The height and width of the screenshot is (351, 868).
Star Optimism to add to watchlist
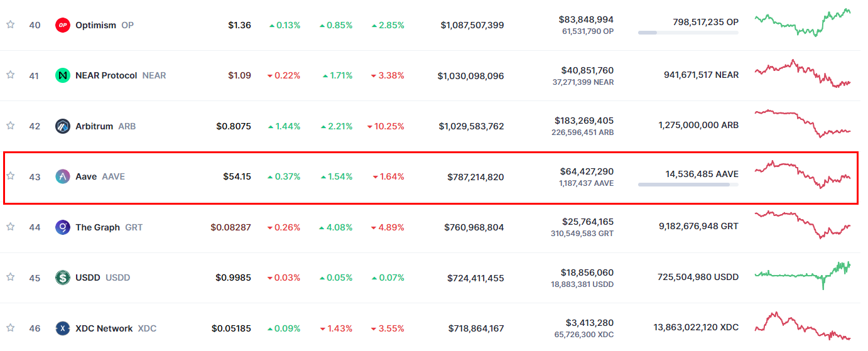tap(10, 24)
